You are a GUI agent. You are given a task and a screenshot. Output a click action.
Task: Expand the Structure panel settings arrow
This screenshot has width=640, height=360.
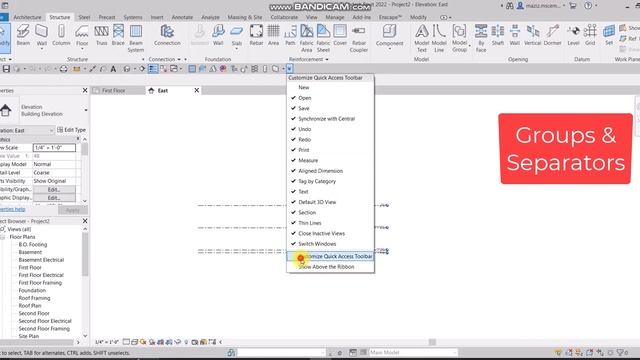(143, 60)
